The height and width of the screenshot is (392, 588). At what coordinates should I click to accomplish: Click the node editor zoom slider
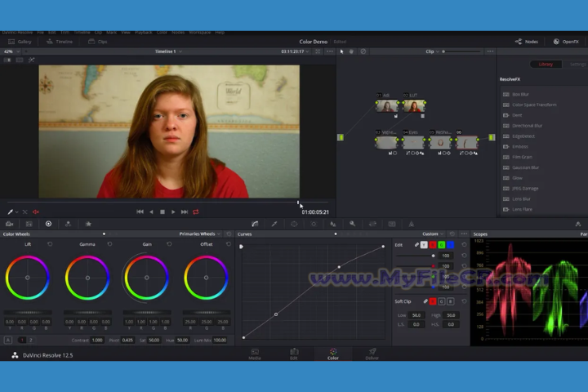[x=461, y=51]
